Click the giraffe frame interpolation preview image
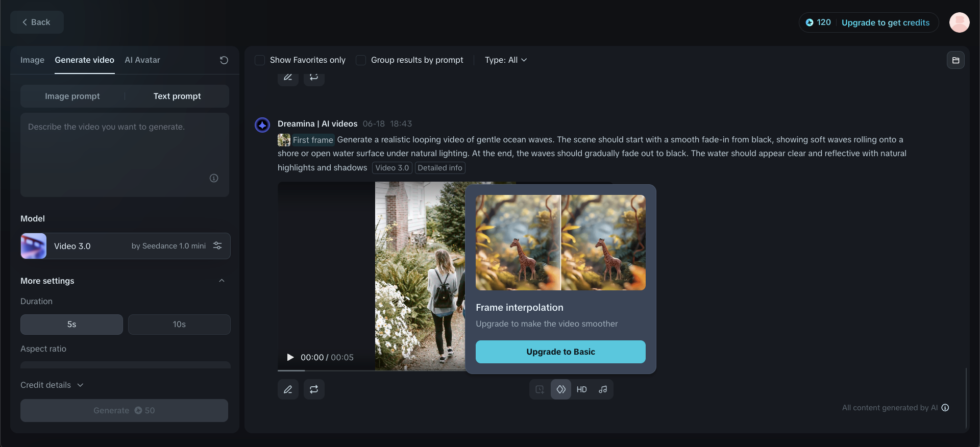The width and height of the screenshot is (980, 447). pyautogui.click(x=560, y=243)
